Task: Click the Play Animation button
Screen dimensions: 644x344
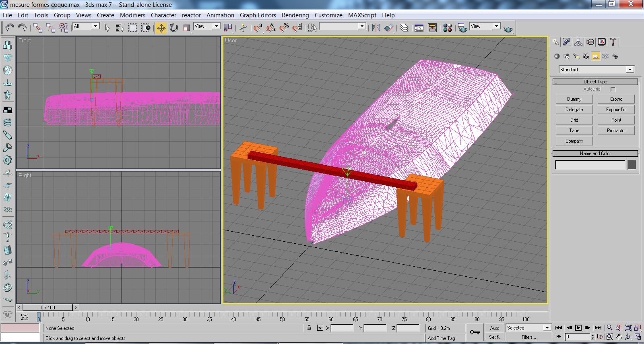Action: (x=578, y=328)
